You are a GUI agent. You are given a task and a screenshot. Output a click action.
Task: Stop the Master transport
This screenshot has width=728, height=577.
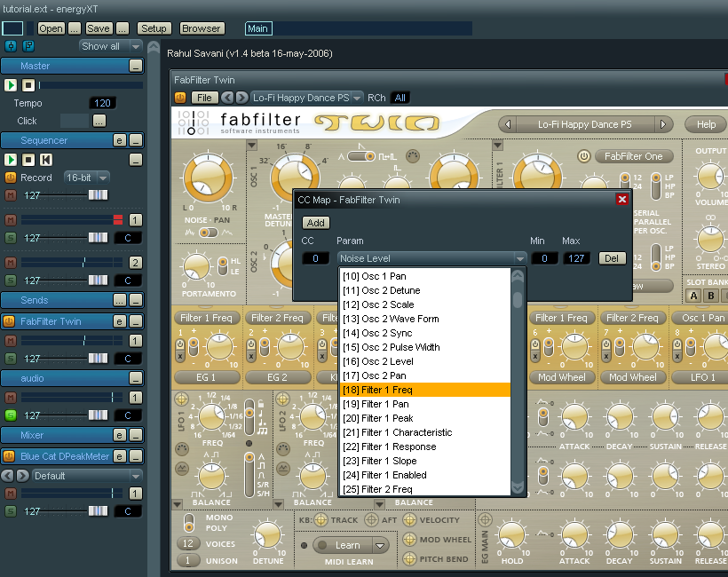pos(28,85)
